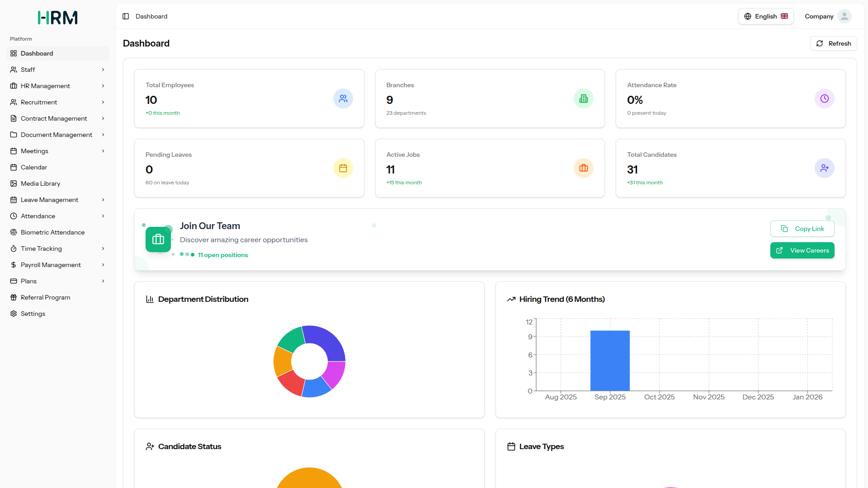Viewport: 868px width, 488px height.
Task: Click the Total Employees people icon
Action: [x=343, y=99]
